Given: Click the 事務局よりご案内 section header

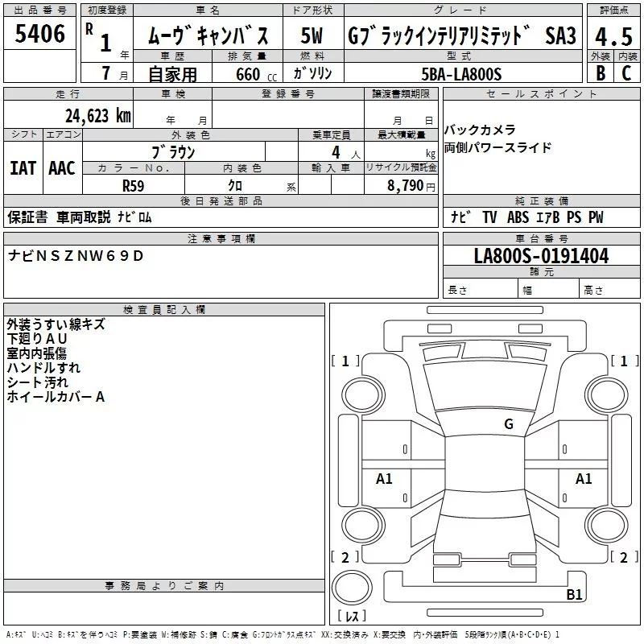Looking at the screenshot, I should tap(164, 586).
